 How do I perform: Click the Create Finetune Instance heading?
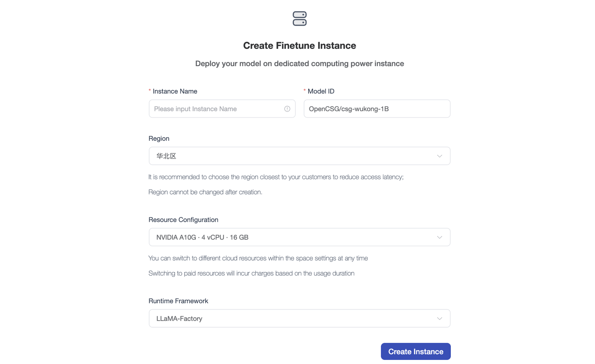[300, 45]
